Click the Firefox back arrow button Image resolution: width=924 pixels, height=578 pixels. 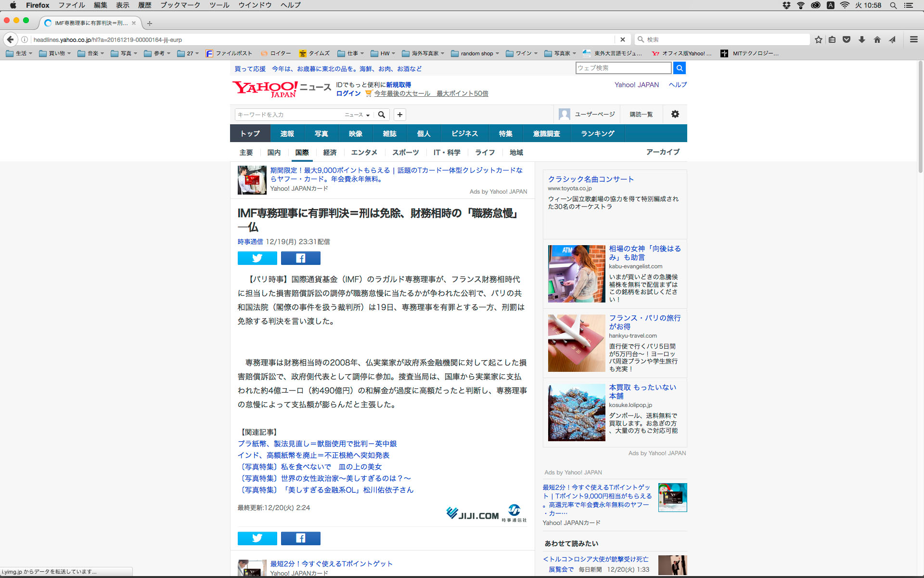click(x=10, y=39)
